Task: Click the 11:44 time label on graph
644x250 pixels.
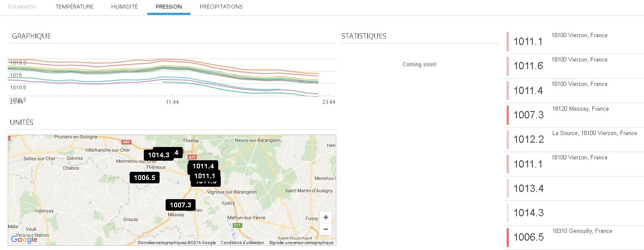Action: click(172, 102)
